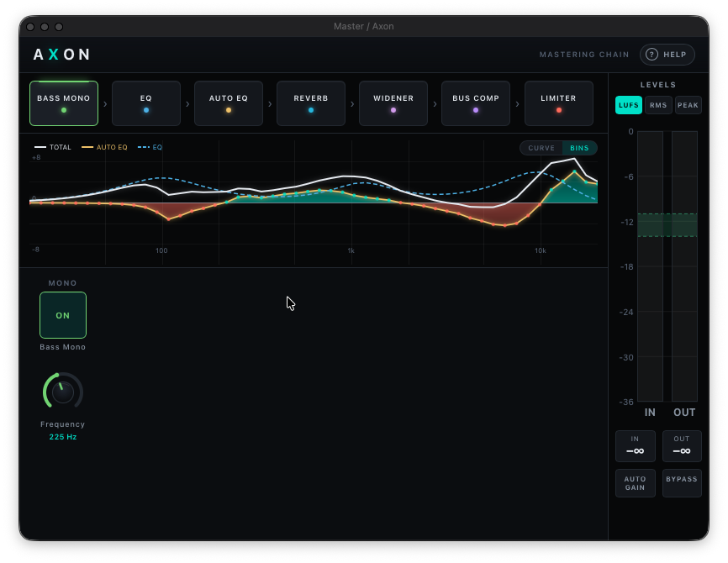Switch to the Reverb module
Screen dimensions: 728x563
pos(311,103)
